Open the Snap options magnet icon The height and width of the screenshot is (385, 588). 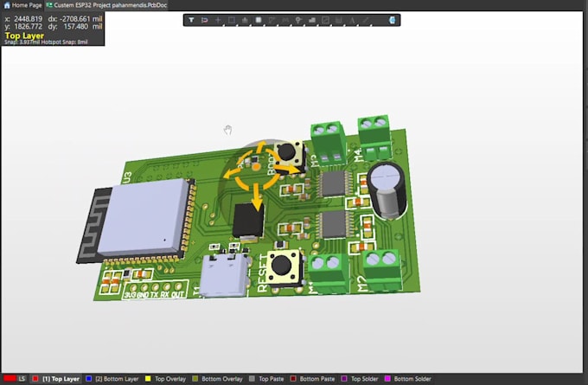point(204,20)
